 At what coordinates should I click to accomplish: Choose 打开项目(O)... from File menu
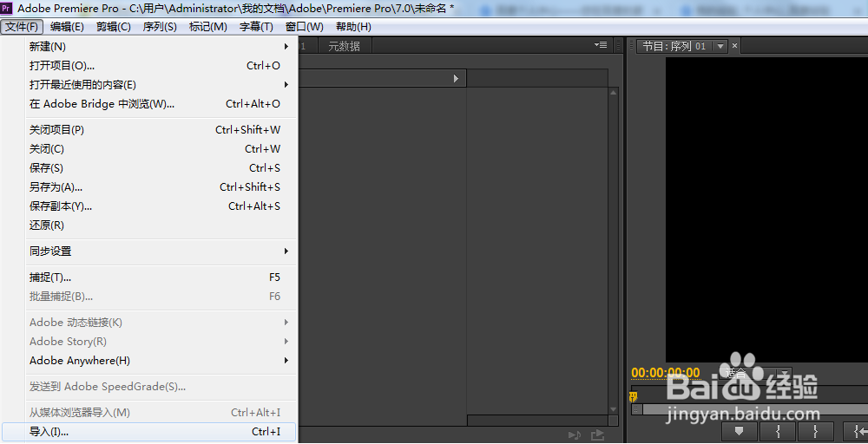[x=161, y=66]
